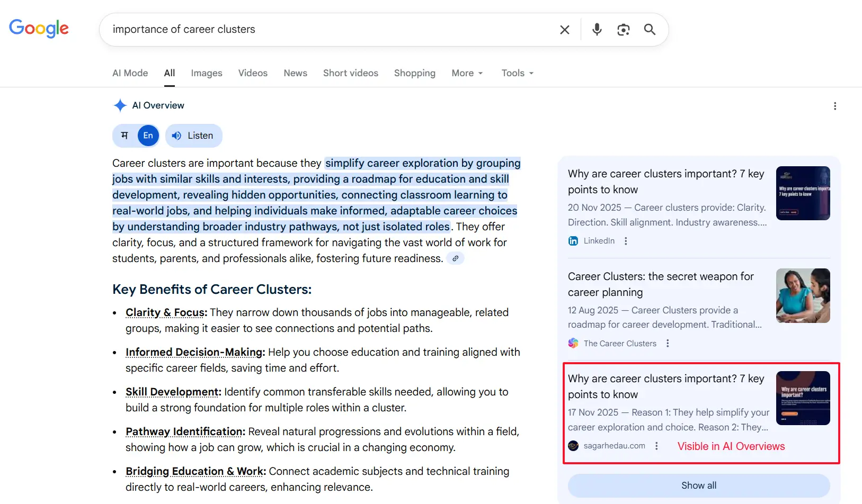862x504 pixels.
Task: Open the Tools dropdown
Action: click(517, 73)
